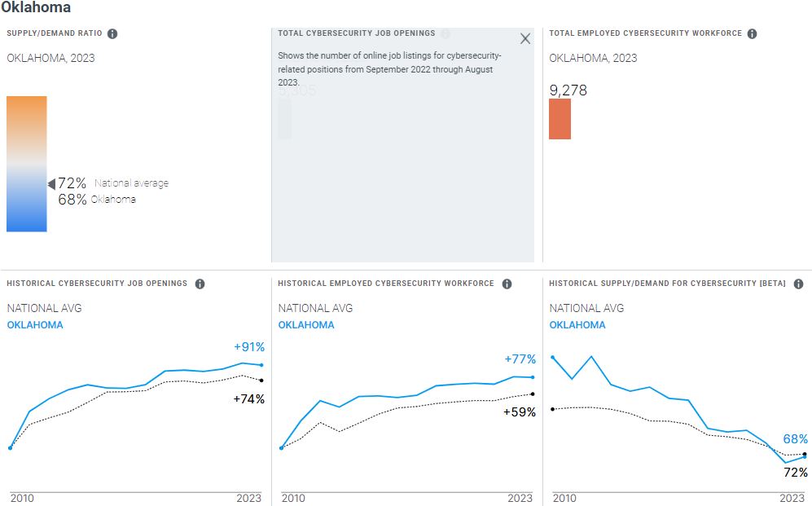Click the +77% employed workforce endpoint label
812x506 pixels.
(x=520, y=359)
